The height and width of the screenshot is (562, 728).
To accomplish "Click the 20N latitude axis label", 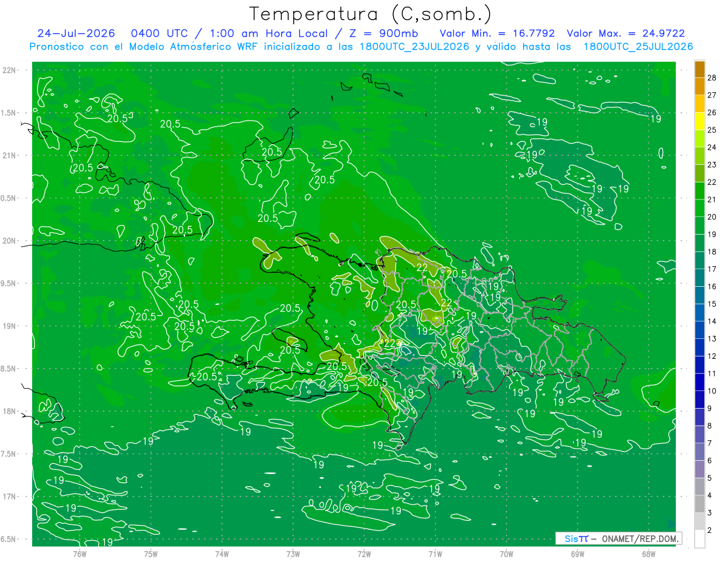I will 9,241.
